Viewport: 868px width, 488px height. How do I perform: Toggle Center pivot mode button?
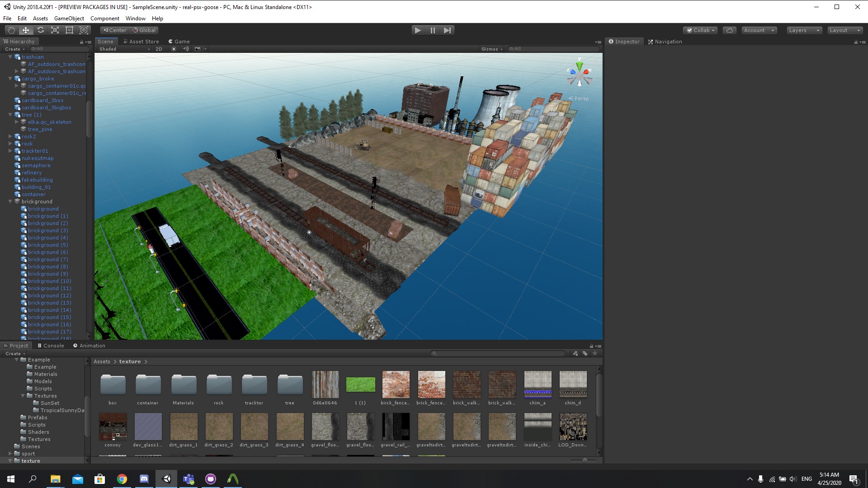[x=115, y=30]
